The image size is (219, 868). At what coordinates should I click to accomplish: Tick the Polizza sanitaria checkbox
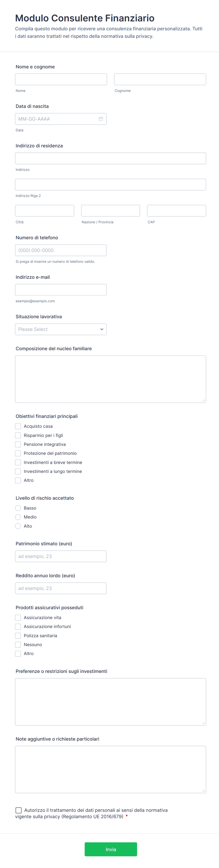click(x=18, y=636)
